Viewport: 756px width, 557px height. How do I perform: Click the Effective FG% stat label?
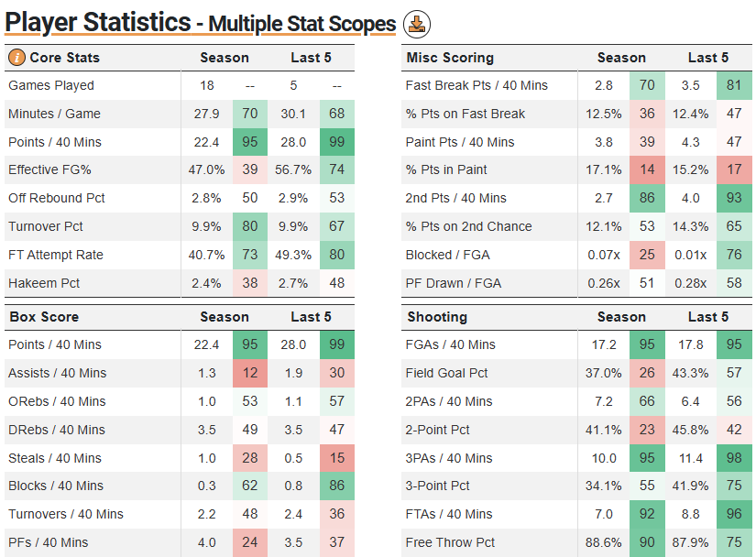[x=50, y=170]
